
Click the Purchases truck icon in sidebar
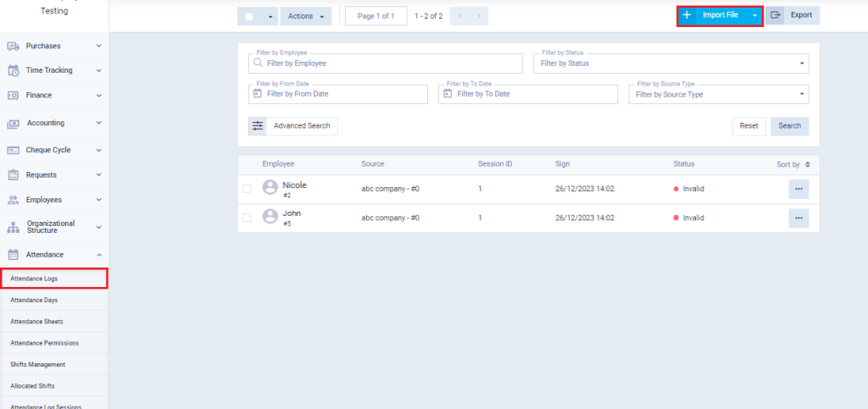[x=14, y=47]
